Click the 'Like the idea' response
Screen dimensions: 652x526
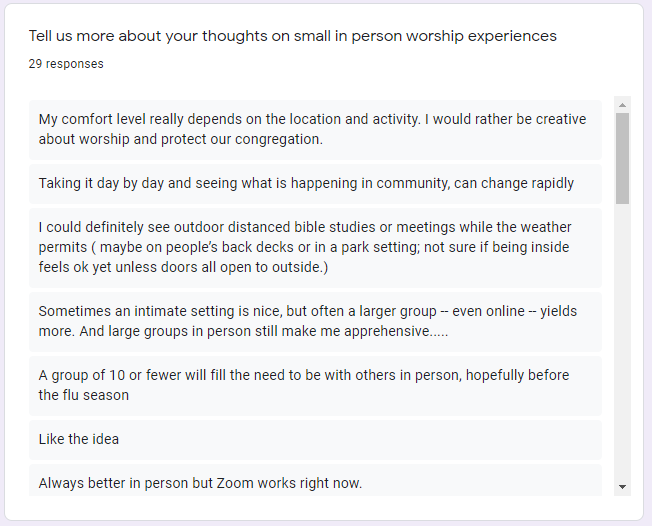click(315, 440)
